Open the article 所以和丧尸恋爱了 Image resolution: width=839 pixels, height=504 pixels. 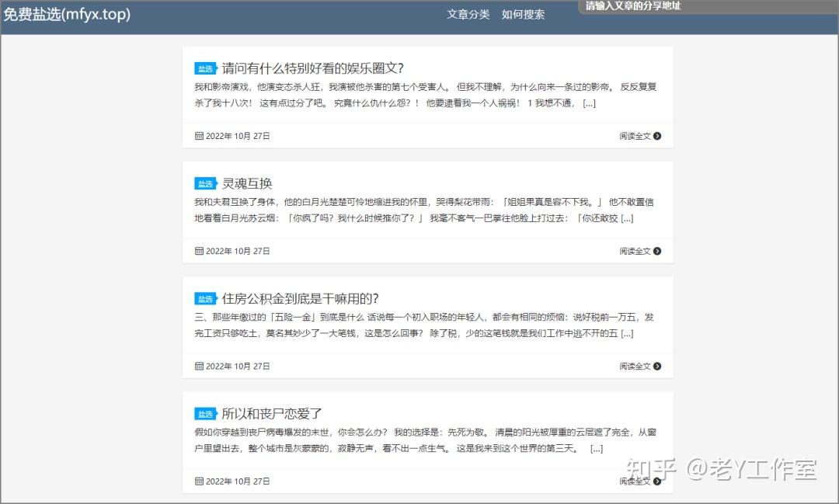[273, 414]
